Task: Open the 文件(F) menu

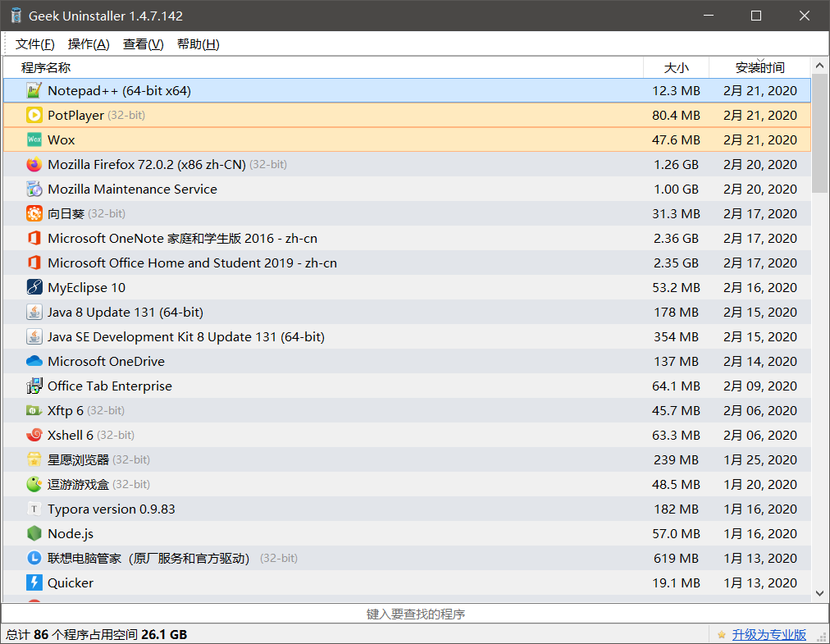Action: 35,44
